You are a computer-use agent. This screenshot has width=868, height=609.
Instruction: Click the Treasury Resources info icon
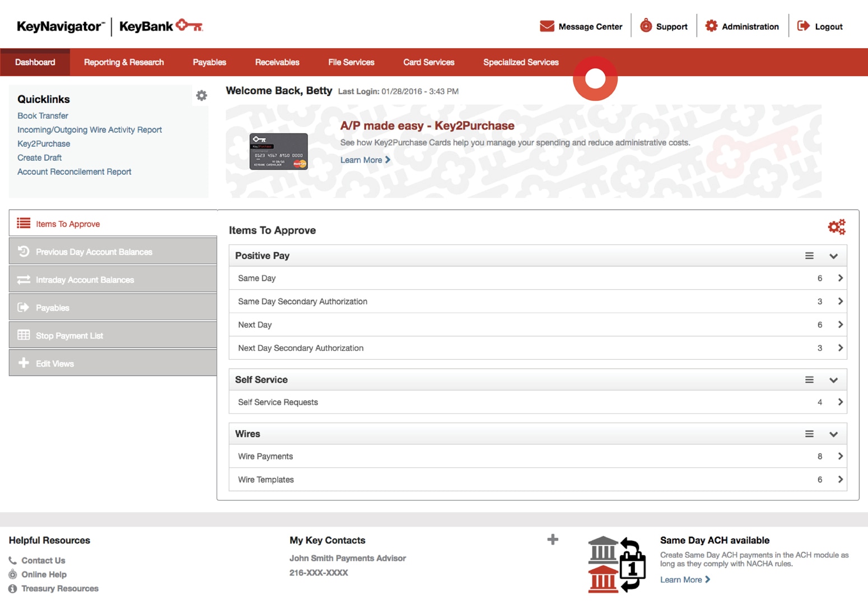pyautogui.click(x=13, y=588)
